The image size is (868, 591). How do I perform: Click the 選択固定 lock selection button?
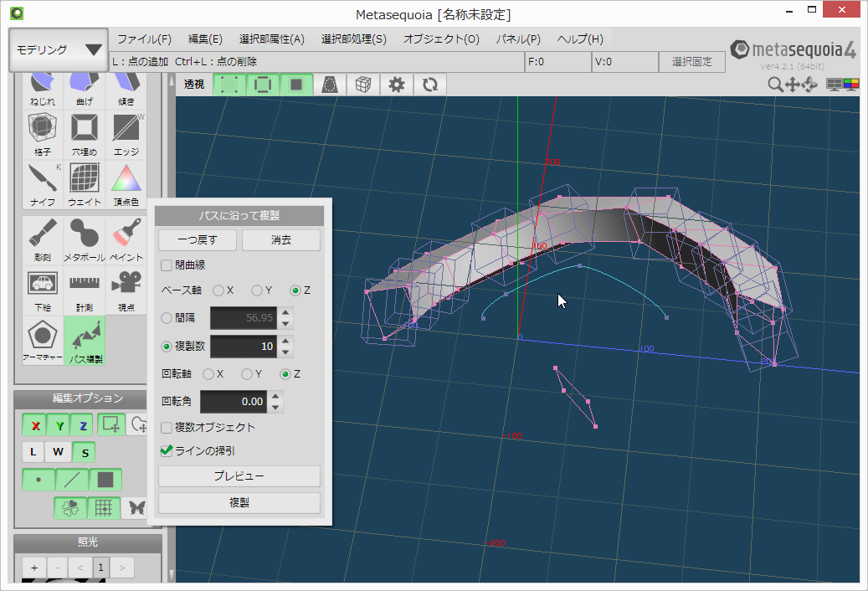tap(692, 62)
